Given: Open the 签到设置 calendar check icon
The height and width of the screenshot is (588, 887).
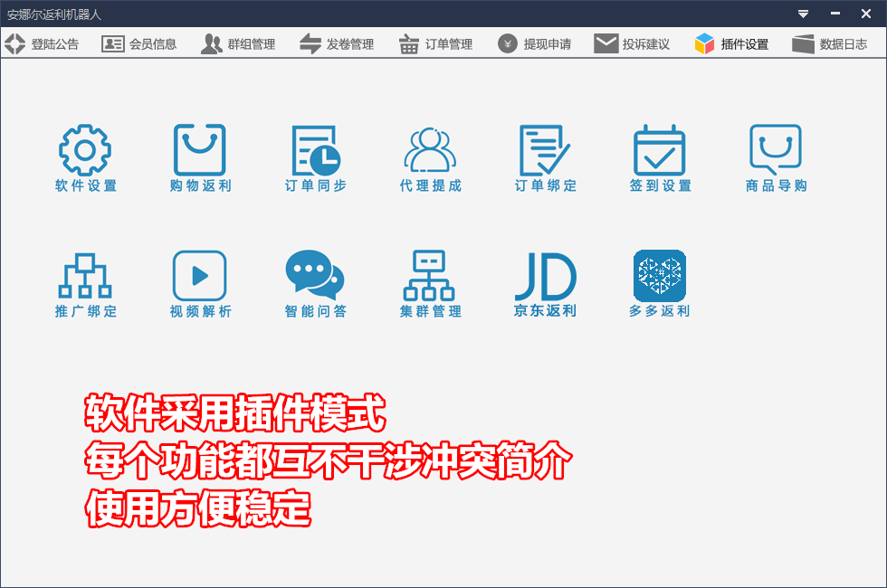Looking at the screenshot, I should point(660,150).
